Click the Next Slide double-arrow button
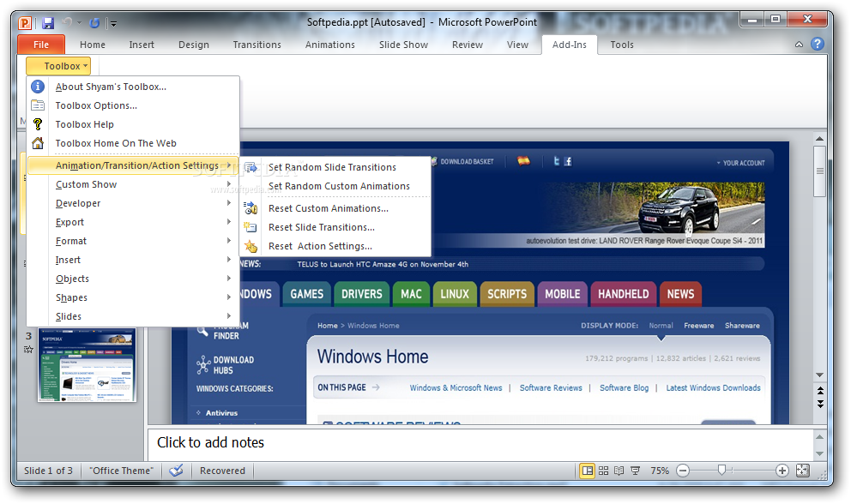Viewport: 851px width, 504px height. [x=820, y=404]
